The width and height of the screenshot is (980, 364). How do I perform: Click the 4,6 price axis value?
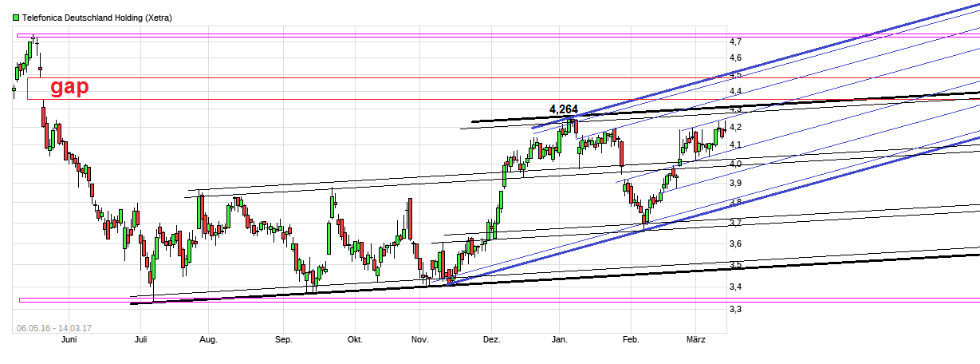pyautogui.click(x=735, y=58)
